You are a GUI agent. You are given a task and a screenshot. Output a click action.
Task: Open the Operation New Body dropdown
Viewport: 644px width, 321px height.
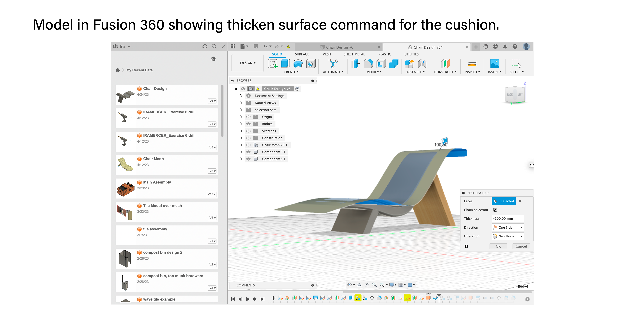click(x=507, y=236)
